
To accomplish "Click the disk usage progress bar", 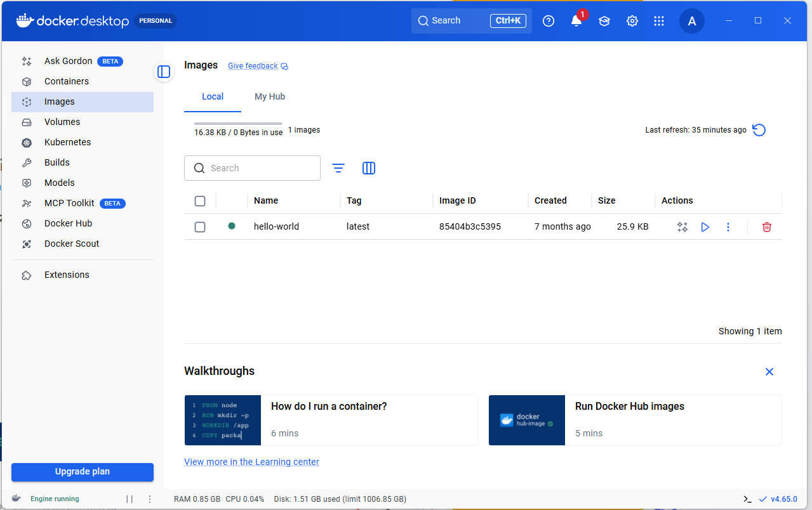I will tap(238, 123).
